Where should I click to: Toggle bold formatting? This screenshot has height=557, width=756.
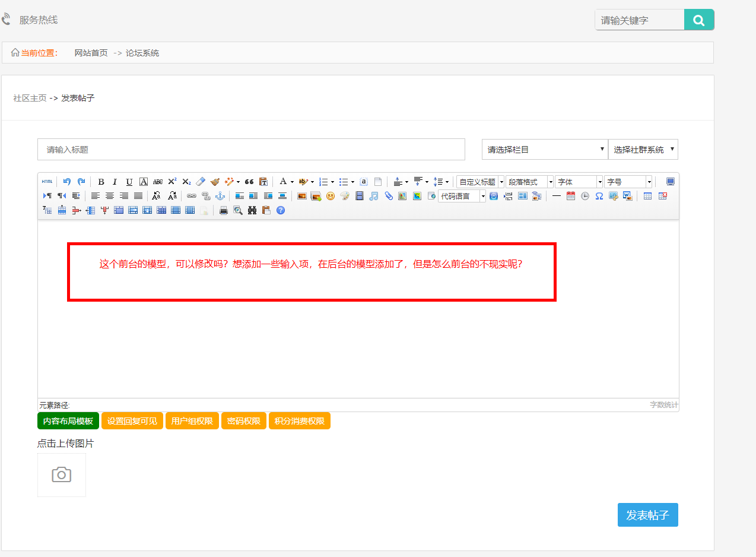tap(101, 182)
